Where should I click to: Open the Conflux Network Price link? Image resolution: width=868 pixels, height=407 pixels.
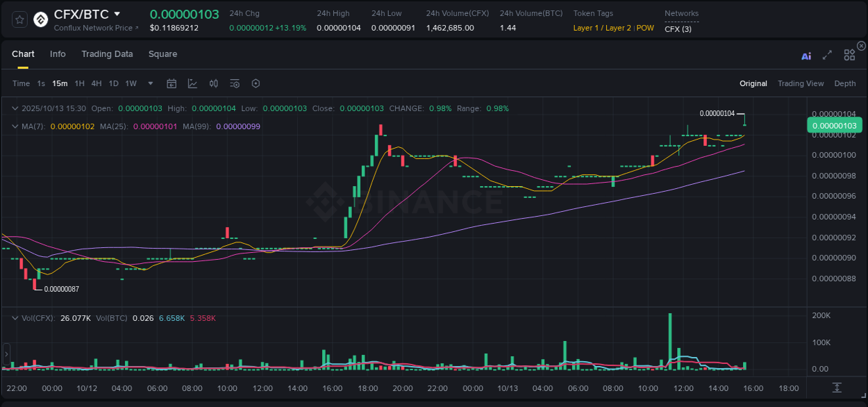(x=96, y=28)
